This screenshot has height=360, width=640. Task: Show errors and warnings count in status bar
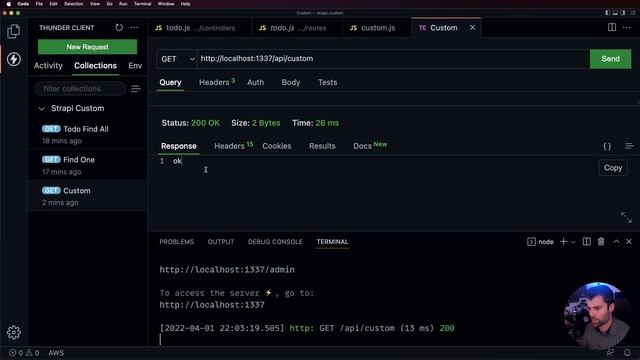[24, 353]
